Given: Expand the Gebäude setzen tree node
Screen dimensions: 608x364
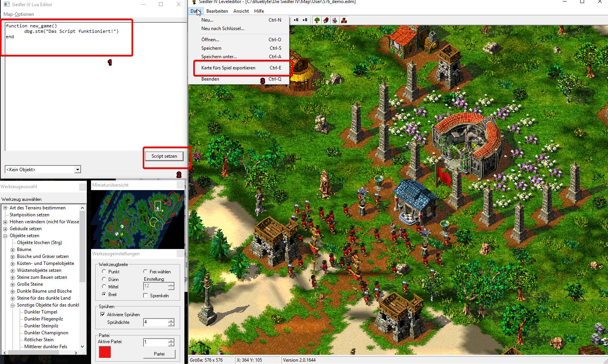Looking at the screenshot, I should pyautogui.click(x=6, y=229).
